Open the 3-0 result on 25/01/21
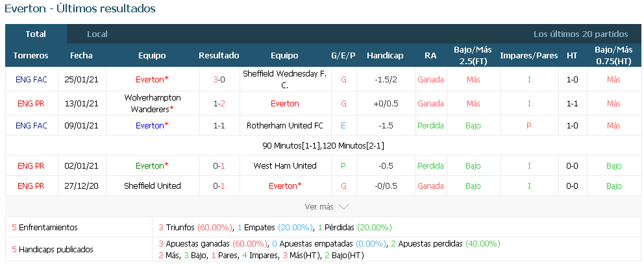Screen dimensions: 644x264 click(x=219, y=80)
